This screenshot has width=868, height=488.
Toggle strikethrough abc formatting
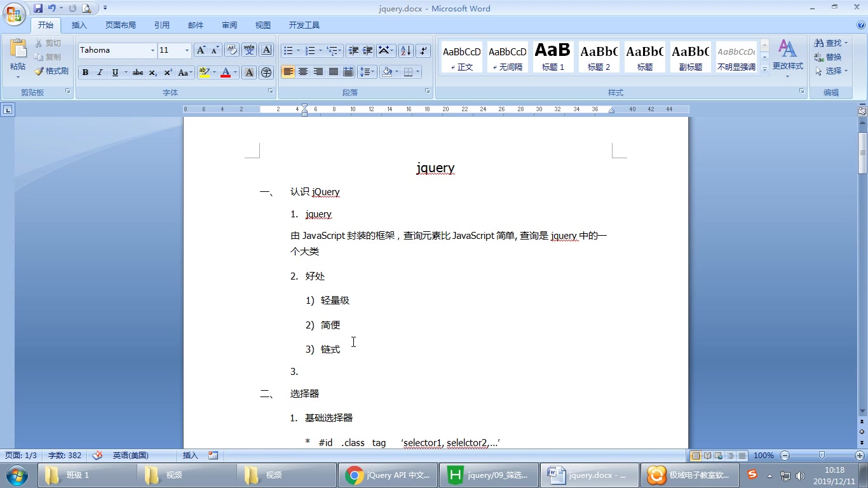point(137,72)
